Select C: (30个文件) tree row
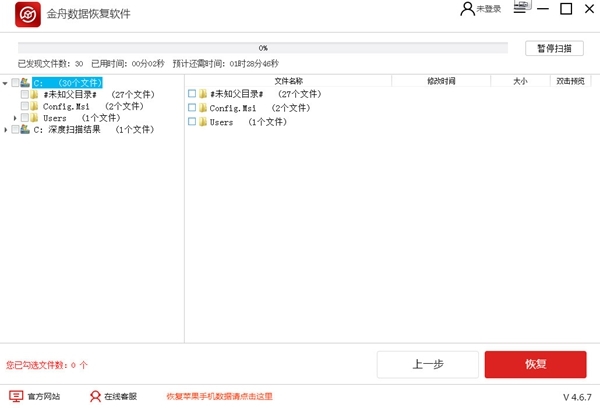The height and width of the screenshot is (408, 600). [x=67, y=83]
